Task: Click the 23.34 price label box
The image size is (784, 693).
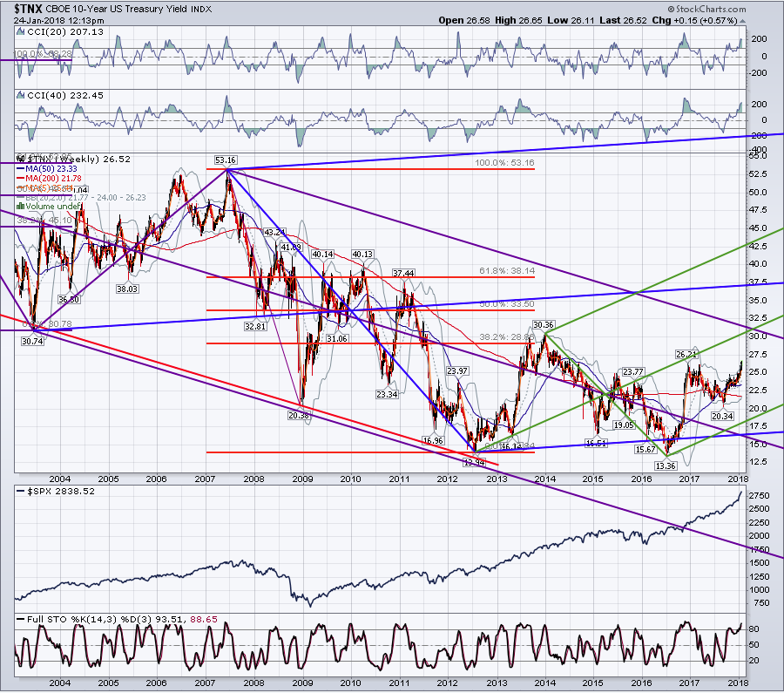Action: click(x=387, y=394)
